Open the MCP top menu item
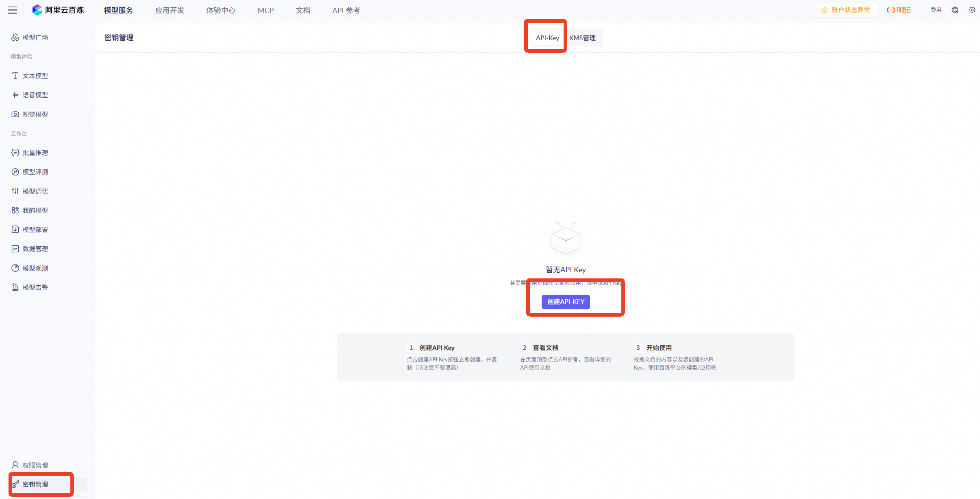Viewport: 980px width, 499px height. tap(266, 10)
